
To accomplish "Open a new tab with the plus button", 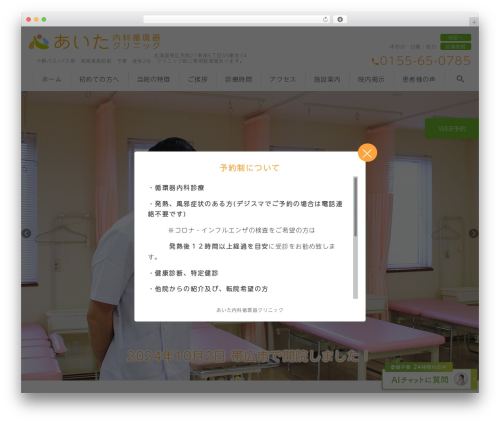I will 474,22.
